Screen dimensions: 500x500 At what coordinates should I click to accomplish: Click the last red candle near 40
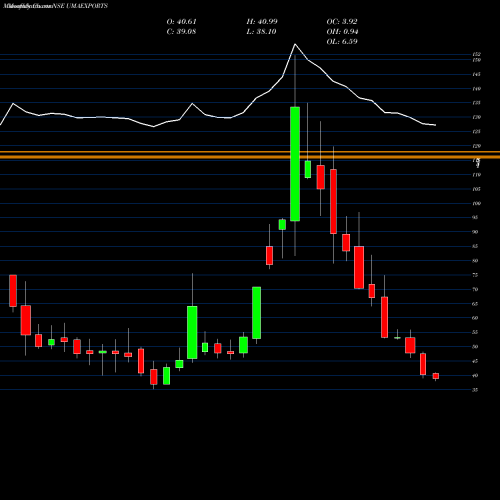(436, 376)
